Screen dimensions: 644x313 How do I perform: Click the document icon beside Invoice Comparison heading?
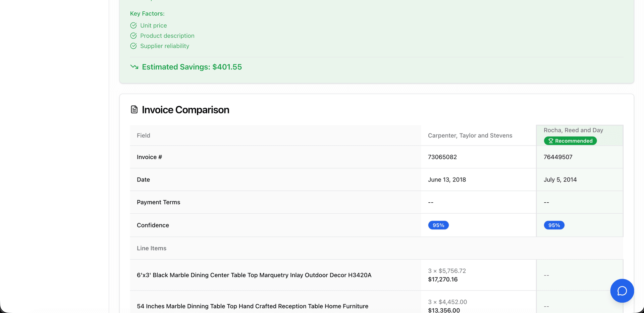[x=134, y=109]
